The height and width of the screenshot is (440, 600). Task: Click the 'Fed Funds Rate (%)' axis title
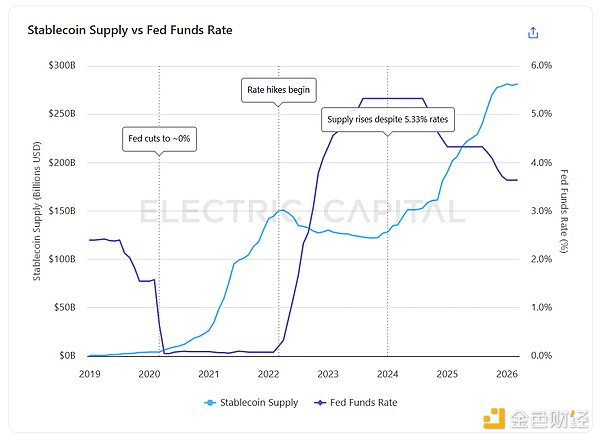point(565,210)
